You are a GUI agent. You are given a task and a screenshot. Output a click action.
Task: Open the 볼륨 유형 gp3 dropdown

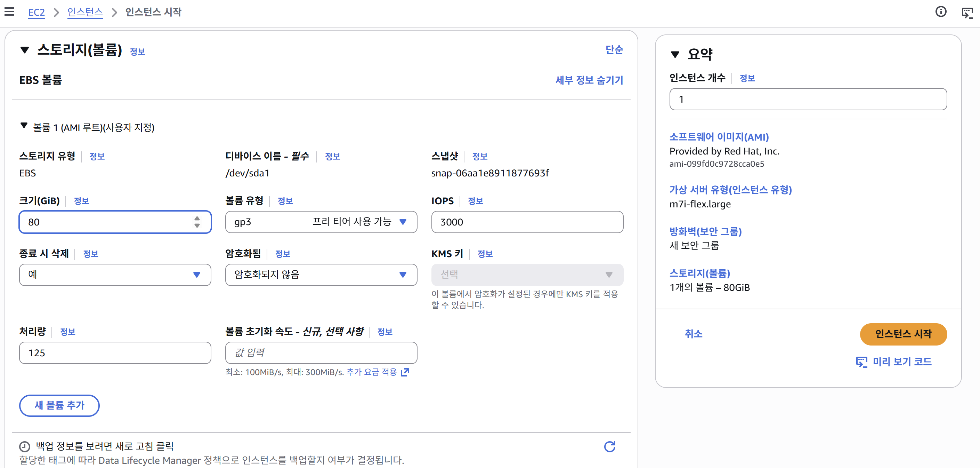pos(321,222)
